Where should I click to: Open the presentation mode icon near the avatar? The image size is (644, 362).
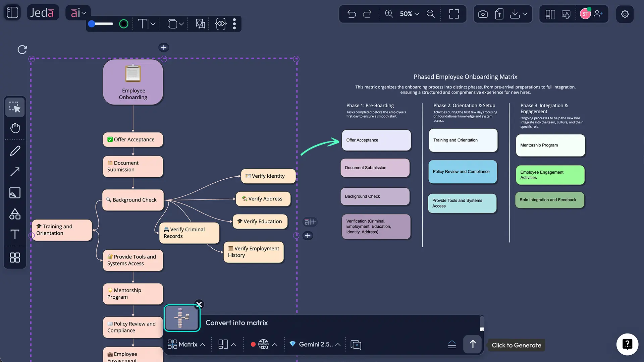(566, 14)
